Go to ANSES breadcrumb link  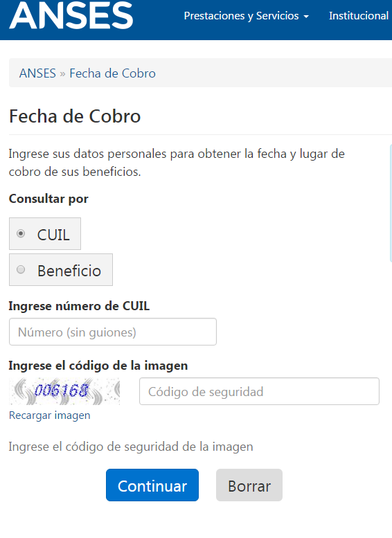(37, 73)
